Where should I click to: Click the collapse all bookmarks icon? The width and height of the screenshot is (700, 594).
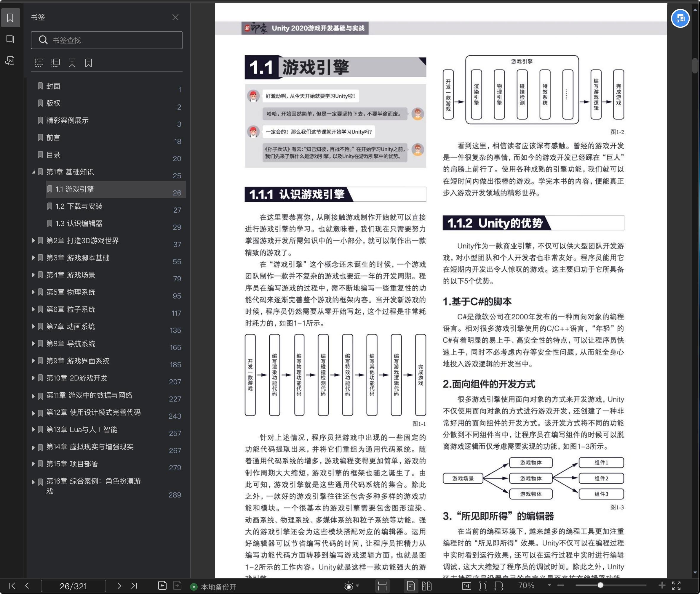(x=56, y=63)
